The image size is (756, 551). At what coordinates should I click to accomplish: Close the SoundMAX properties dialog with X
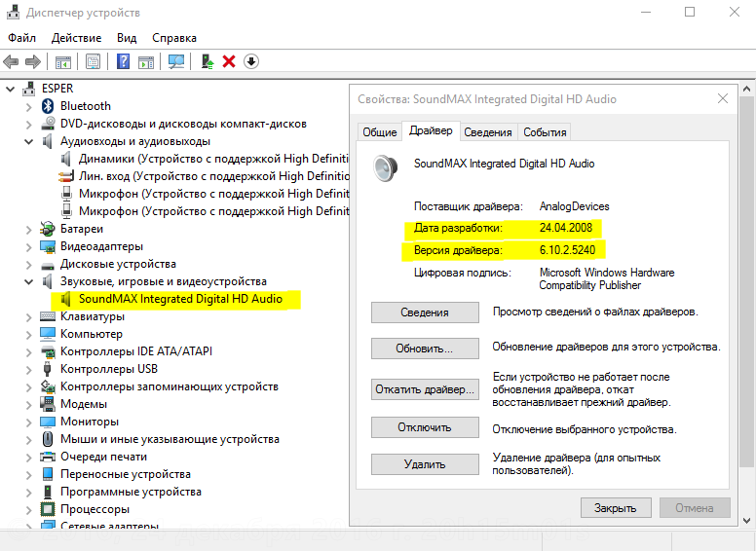pyautogui.click(x=722, y=98)
